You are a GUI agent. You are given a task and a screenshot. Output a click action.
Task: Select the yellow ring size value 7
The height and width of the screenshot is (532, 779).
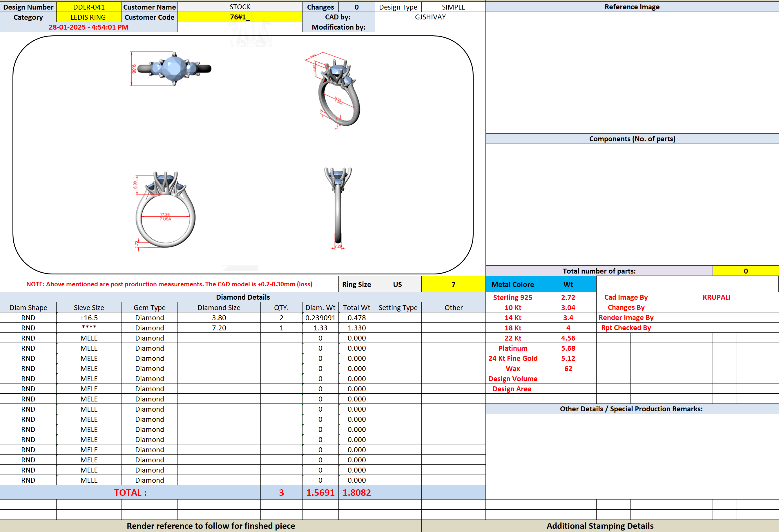[453, 284]
